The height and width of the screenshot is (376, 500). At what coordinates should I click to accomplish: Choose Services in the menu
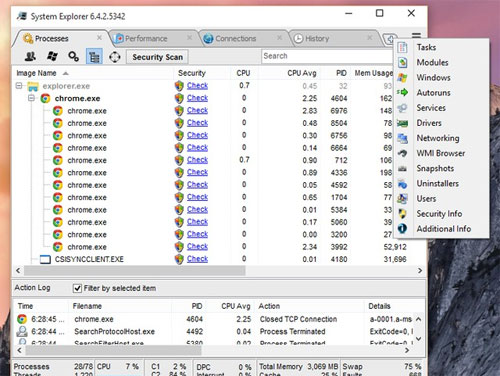tap(431, 108)
